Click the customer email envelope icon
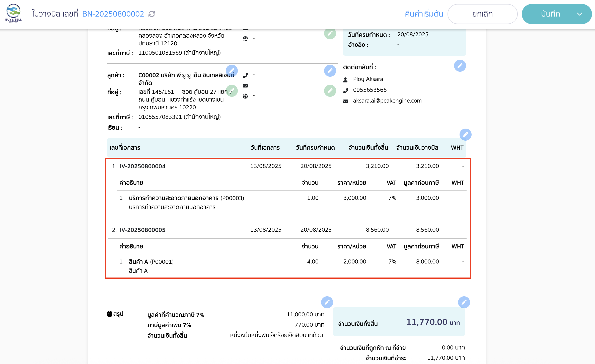The width and height of the screenshot is (595, 364). tap(245, 85)
